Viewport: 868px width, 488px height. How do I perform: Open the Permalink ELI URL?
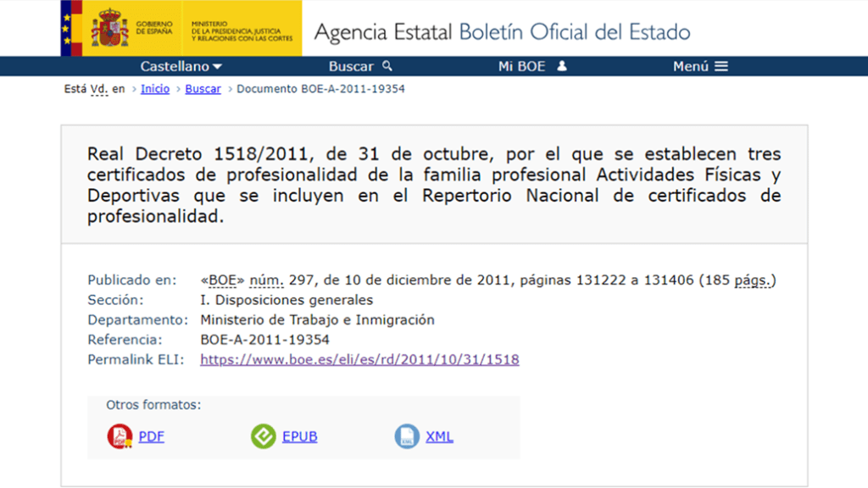359,359
